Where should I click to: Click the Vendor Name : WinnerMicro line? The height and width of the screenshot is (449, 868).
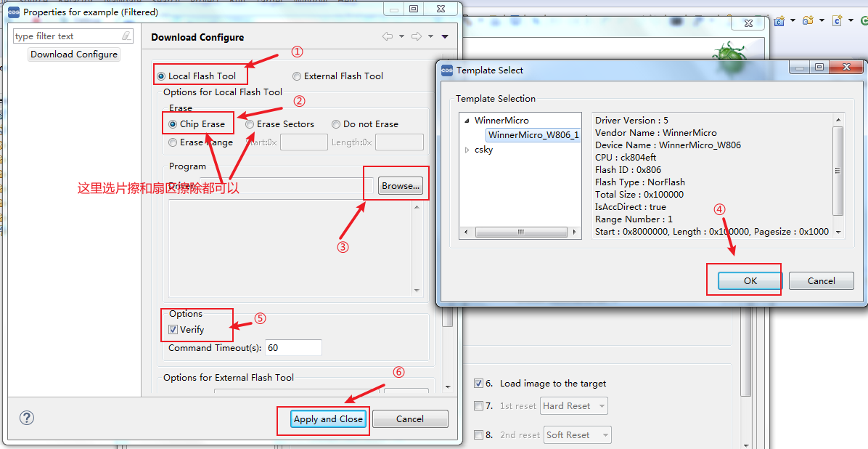click(656, 132)
